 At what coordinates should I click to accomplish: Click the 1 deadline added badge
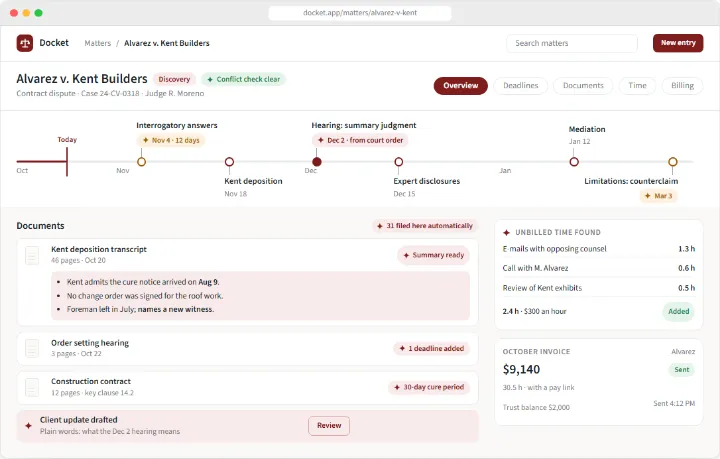click(x=432, y=348)
